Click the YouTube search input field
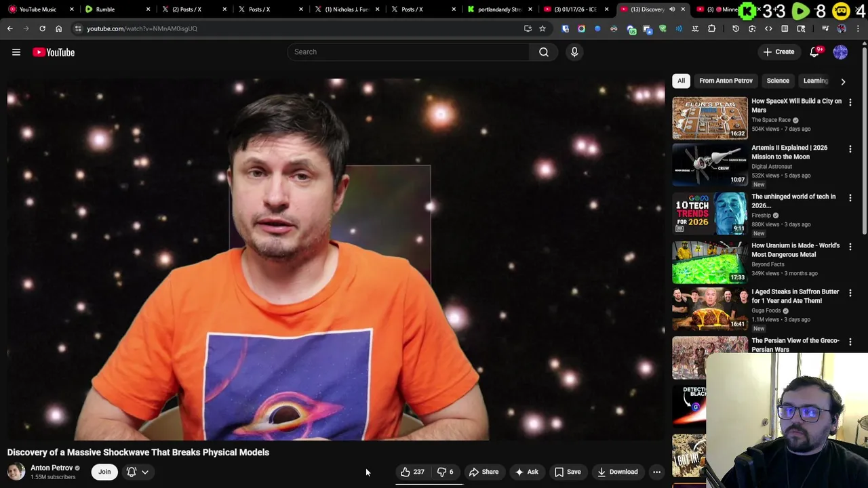This screenshot has width=868, height=488. click(x=409, y=52)
